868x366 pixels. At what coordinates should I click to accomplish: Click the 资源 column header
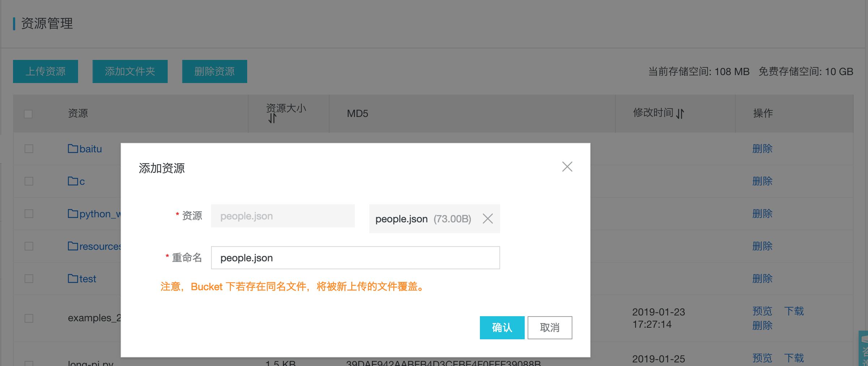(78, 113)
